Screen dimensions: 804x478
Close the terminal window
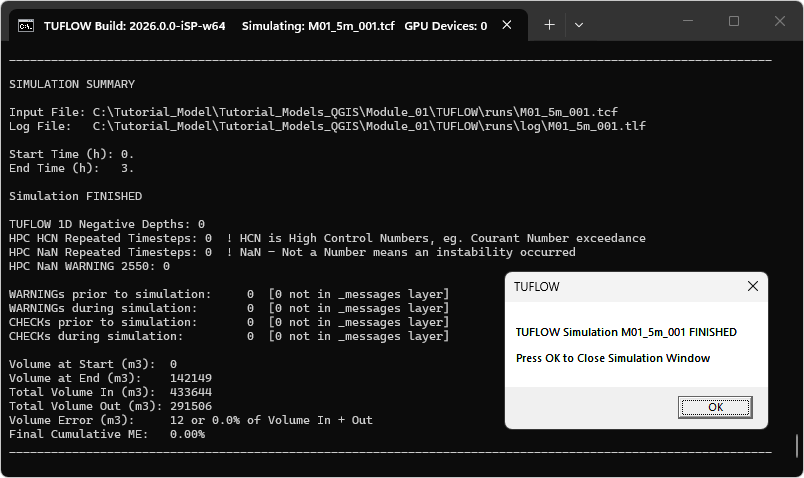(778, 21)
